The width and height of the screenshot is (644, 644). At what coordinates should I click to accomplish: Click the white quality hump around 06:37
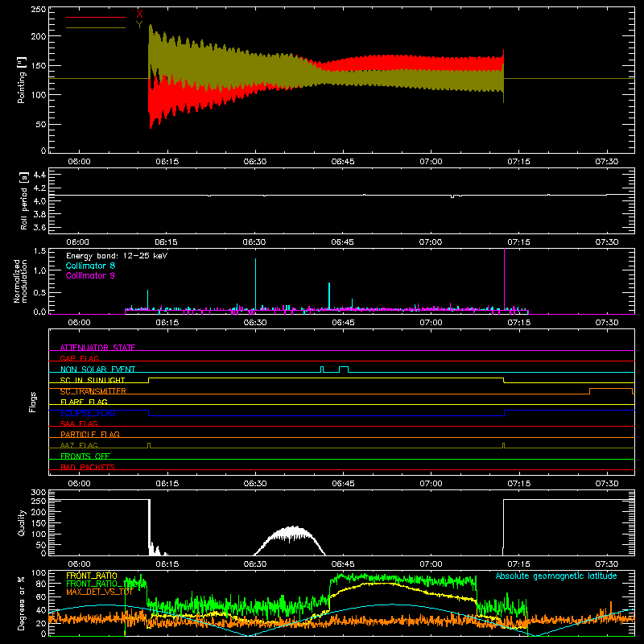290,540
